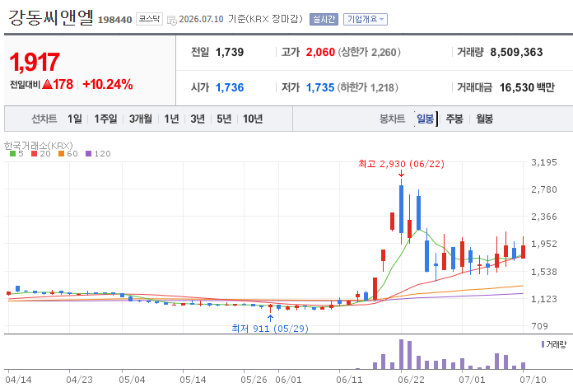This screenshot has height=392, width=573.
Task: Select the 3개월 line chart period
Action: point(141,119)
